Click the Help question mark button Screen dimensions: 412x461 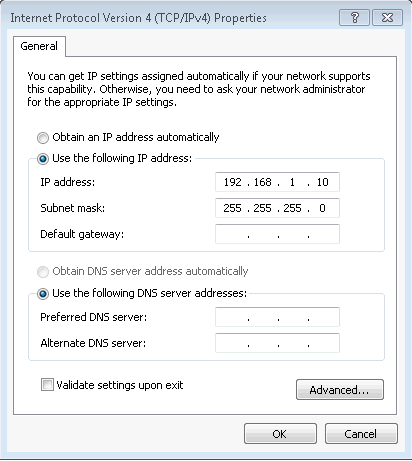[x=354, y=17]
